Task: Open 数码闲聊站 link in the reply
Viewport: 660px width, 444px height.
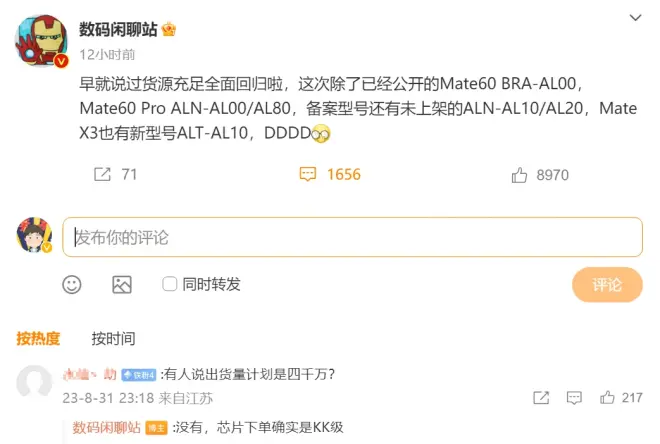Action: pos(106,428)
